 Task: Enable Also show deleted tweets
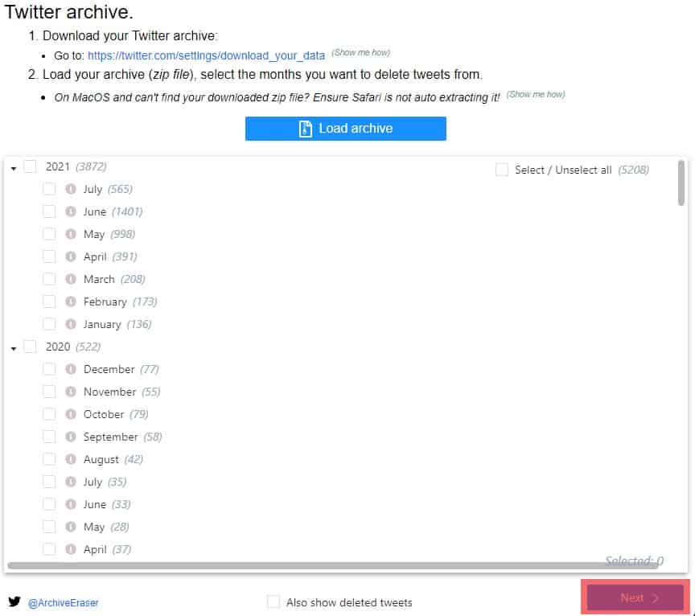(273, 602)
